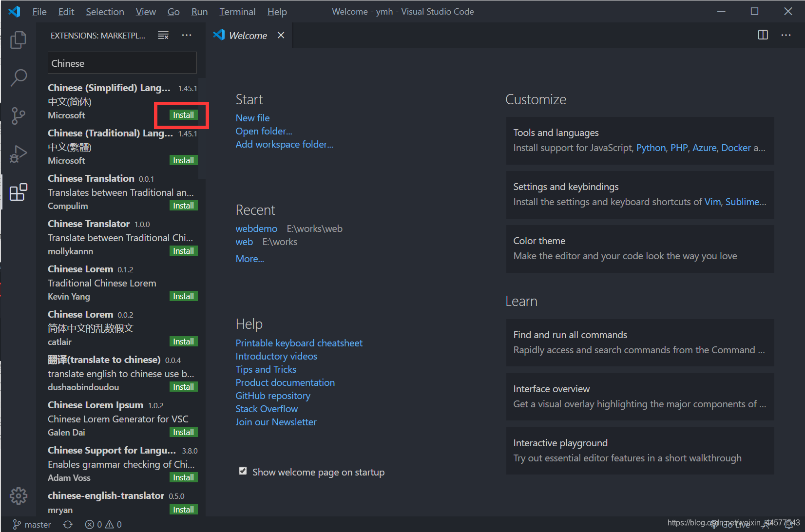Viewport: 805px width, 532px height.
Task: Click the extensions search box
Action: coord(122,63)
